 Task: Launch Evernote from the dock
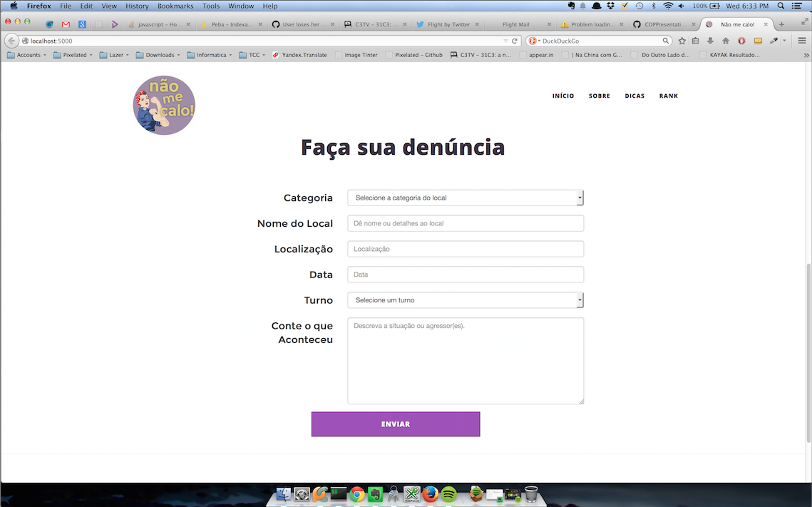[375, 494]
